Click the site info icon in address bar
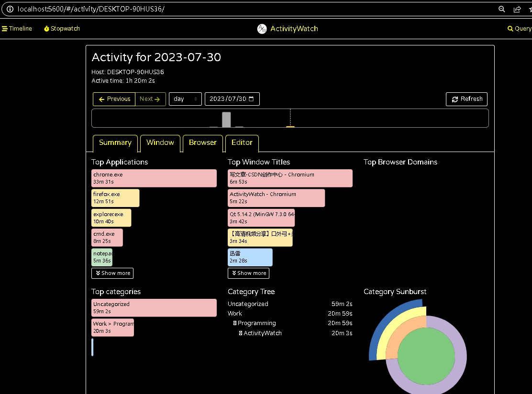 (10, 9)
